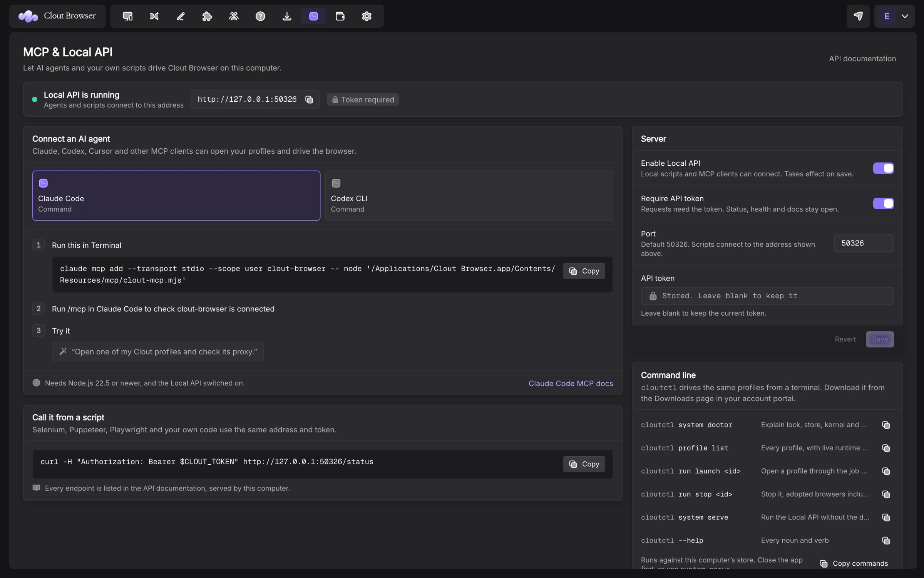Copy the curl Authorization command
The height and width of the screenshot is (578, 924).
click(584, 464)
